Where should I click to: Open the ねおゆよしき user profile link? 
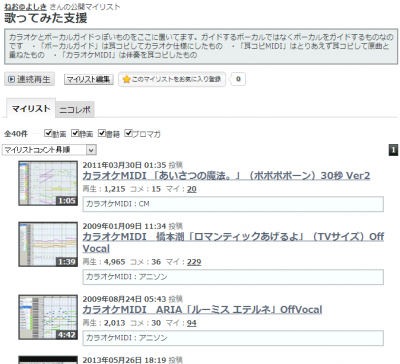[25, 6]
